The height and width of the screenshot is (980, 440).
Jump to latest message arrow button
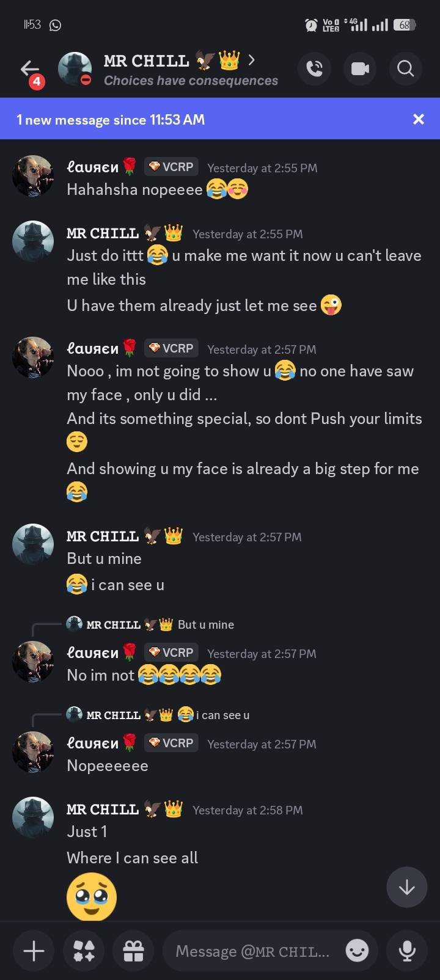406,887
